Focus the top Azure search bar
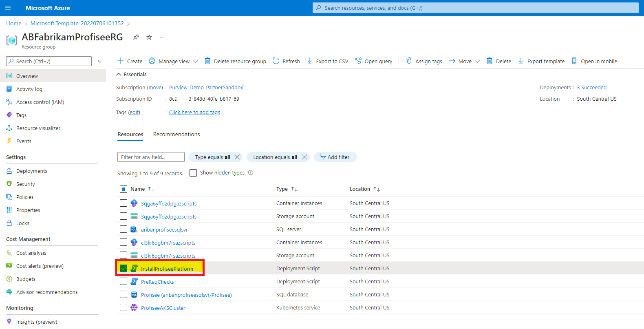The height and width of the screenshot is (329, 644). (476, 8)
